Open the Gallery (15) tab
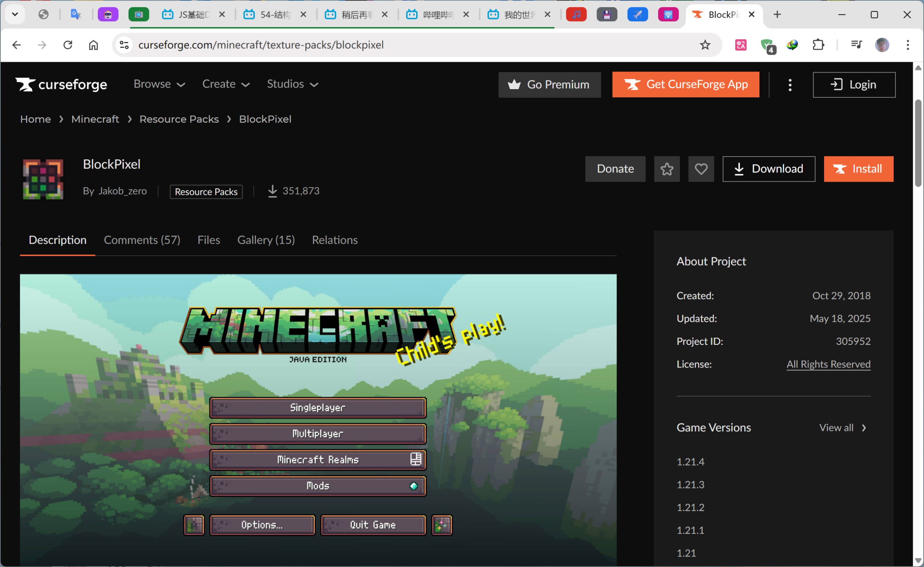Screen dimensions: 924x567 click(x=266, y=240)
